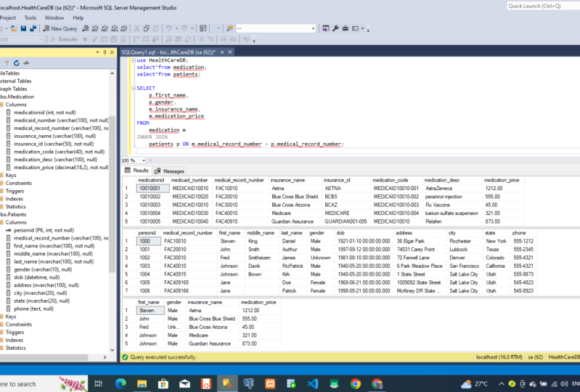
Task: Open Find in Files from the toolbar
Action: [x=229, y=28]
